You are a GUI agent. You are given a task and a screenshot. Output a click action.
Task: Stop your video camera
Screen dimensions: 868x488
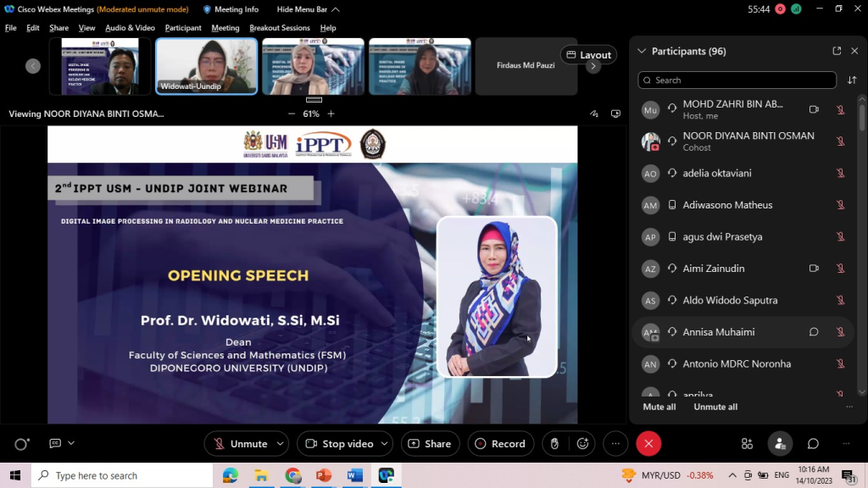click(x=338, y=443)
